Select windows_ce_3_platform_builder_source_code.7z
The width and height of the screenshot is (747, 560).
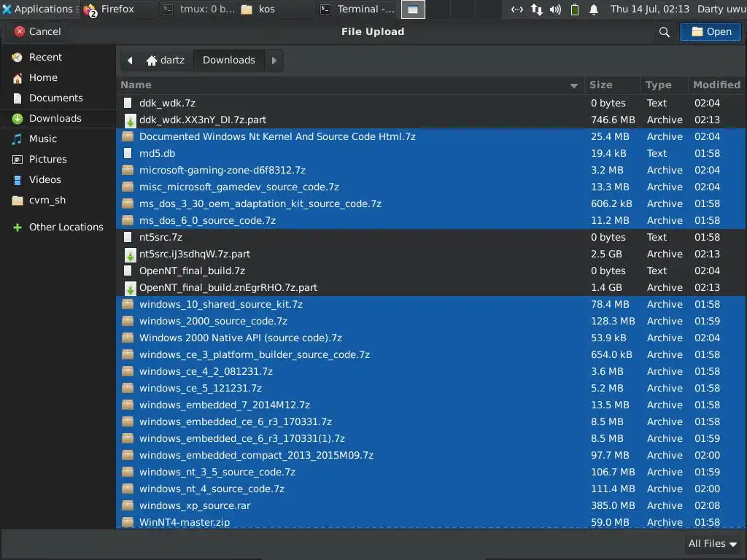click(x=431, y=355)
